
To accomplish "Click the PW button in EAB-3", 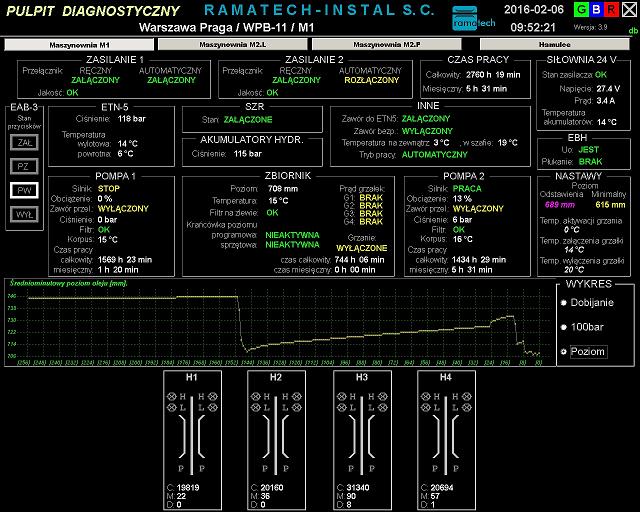I will [24, 190].
